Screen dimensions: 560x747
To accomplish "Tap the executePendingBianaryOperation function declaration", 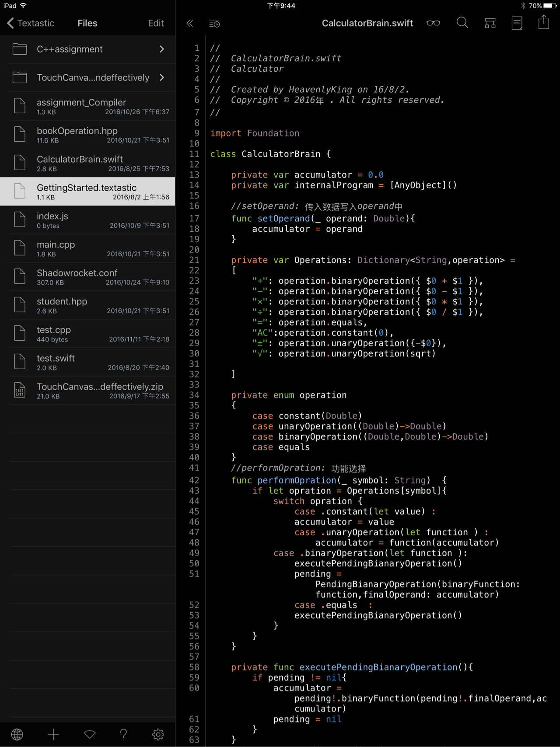I will point(352,667).
